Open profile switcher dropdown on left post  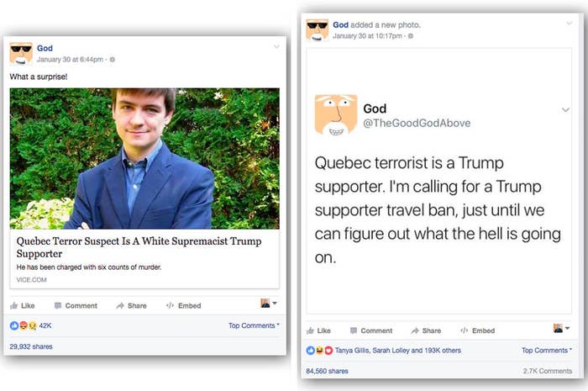(x=269, y=304)
